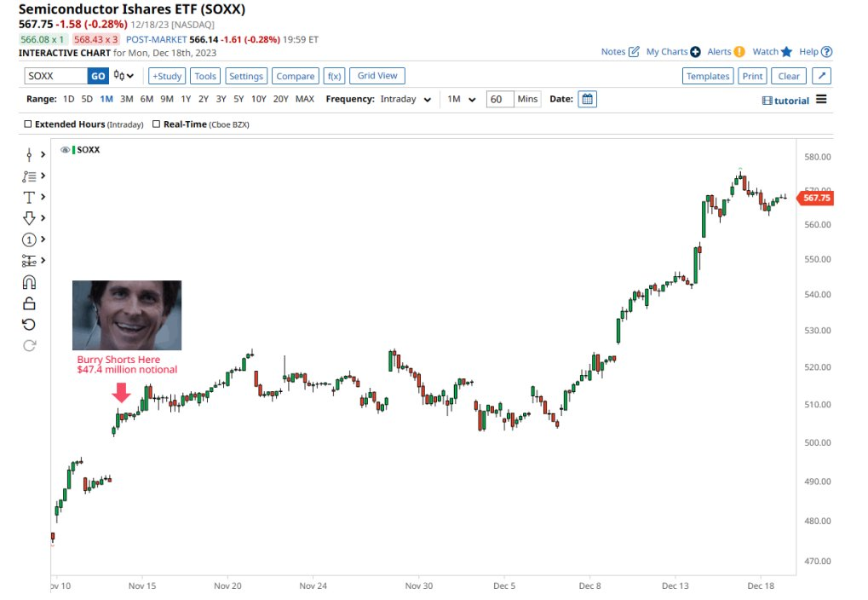Hide SOXX series using eye icon
868x600 pixels.
[65, 150]
